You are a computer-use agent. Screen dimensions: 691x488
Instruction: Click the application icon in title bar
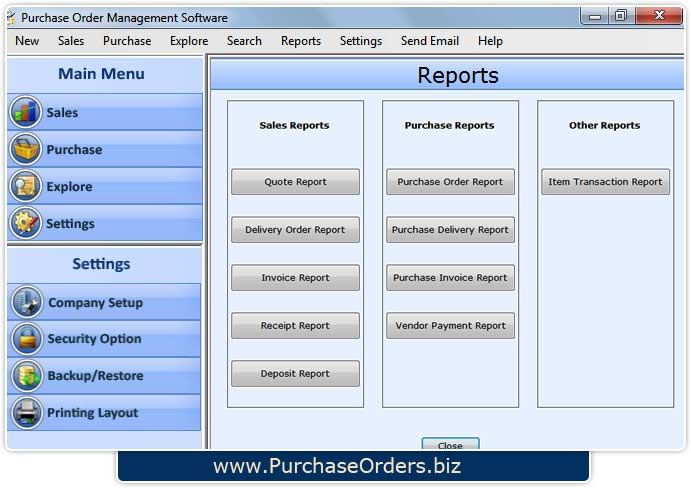pyautogui.click(x=11, y=18)
